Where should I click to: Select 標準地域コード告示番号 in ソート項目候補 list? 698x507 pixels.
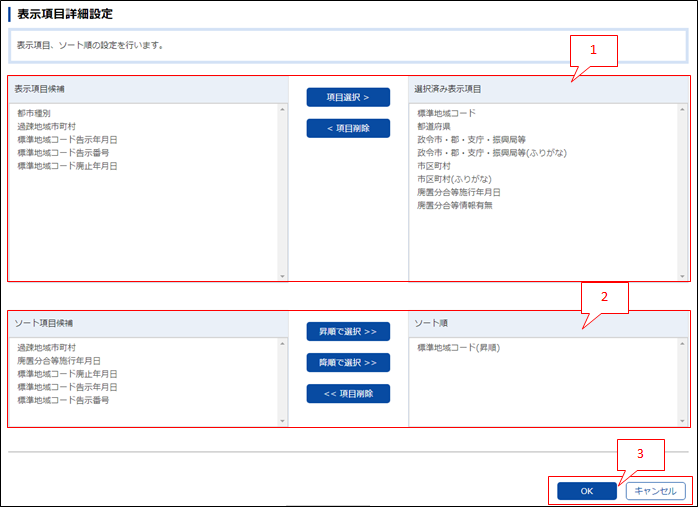pyautogui.click(x=63, y=400)
